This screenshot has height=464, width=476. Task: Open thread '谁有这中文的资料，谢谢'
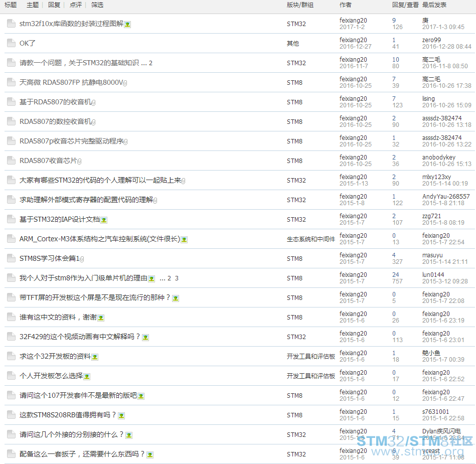point(58,318)
